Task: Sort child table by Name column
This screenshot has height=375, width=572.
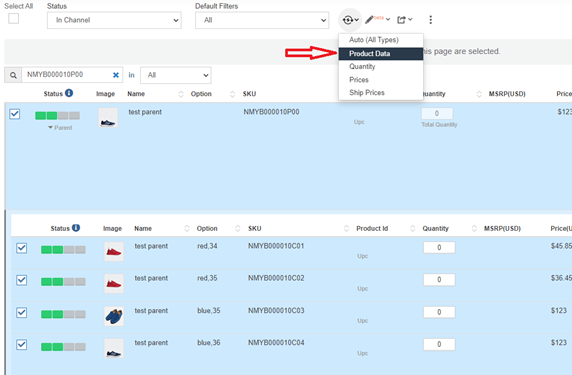Action: pos(187,228)
